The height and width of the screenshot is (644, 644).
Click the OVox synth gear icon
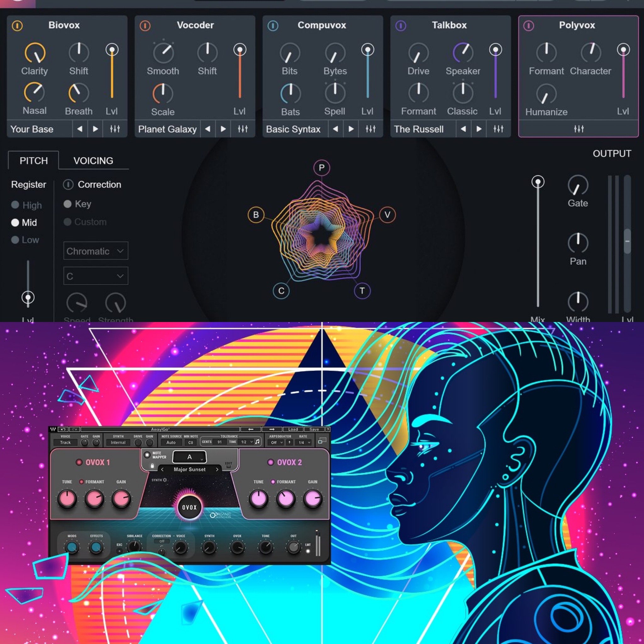pyautogui.click(x=165, y=480)
